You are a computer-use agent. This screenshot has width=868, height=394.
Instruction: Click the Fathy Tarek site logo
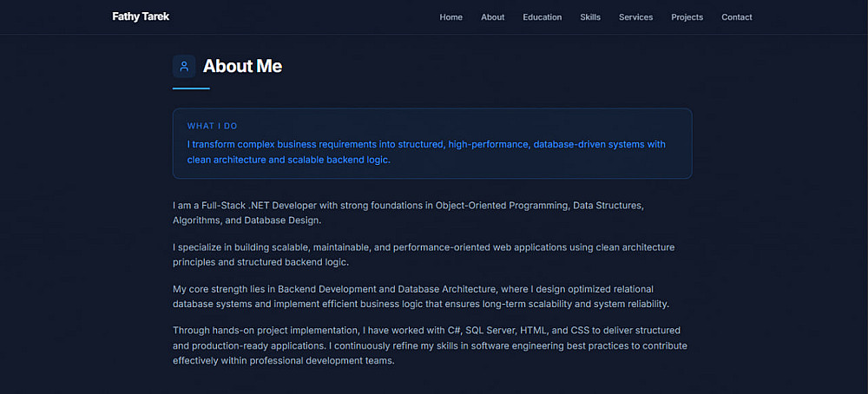point(141,16)
